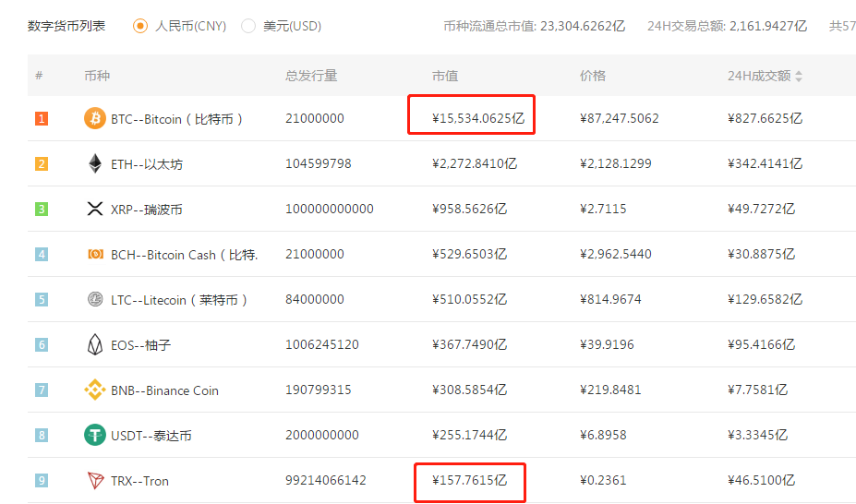
Task: Open BTC--Bitcoin（比特币） link
Action: pyautogui.click(x=177, y=119)
